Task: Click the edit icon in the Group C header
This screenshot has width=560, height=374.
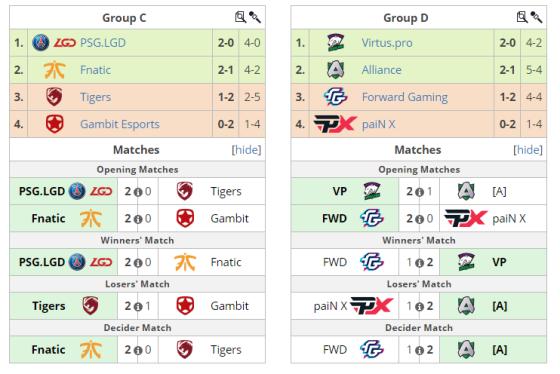Action: 255,17
